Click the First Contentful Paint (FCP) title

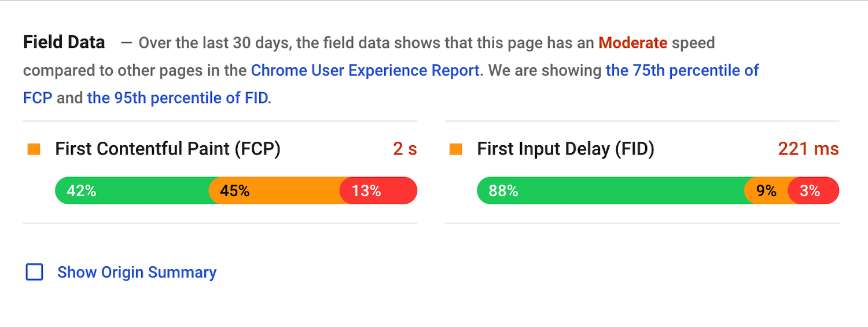click(168, 149)
